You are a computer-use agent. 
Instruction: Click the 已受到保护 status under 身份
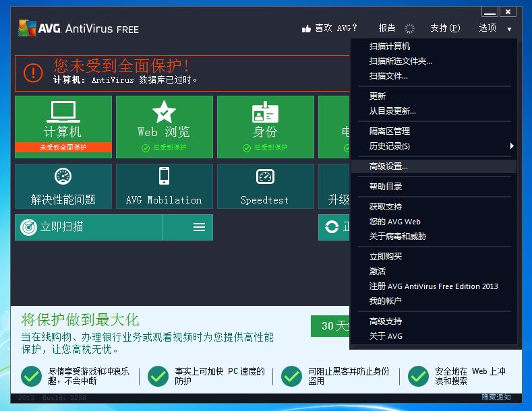[265, 148]
